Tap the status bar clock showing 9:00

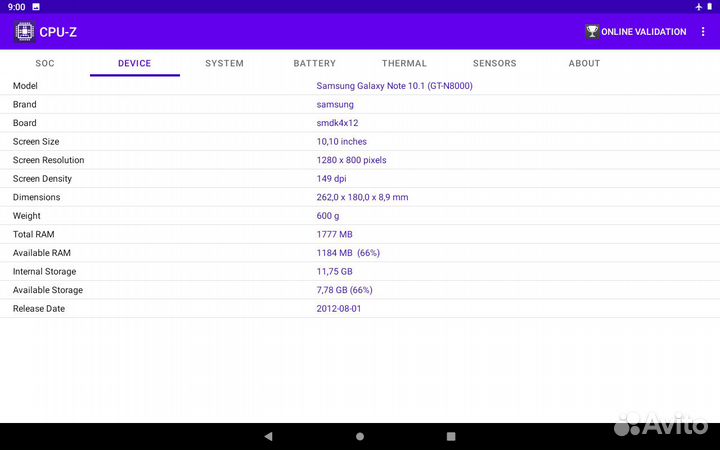coord(17,7)
